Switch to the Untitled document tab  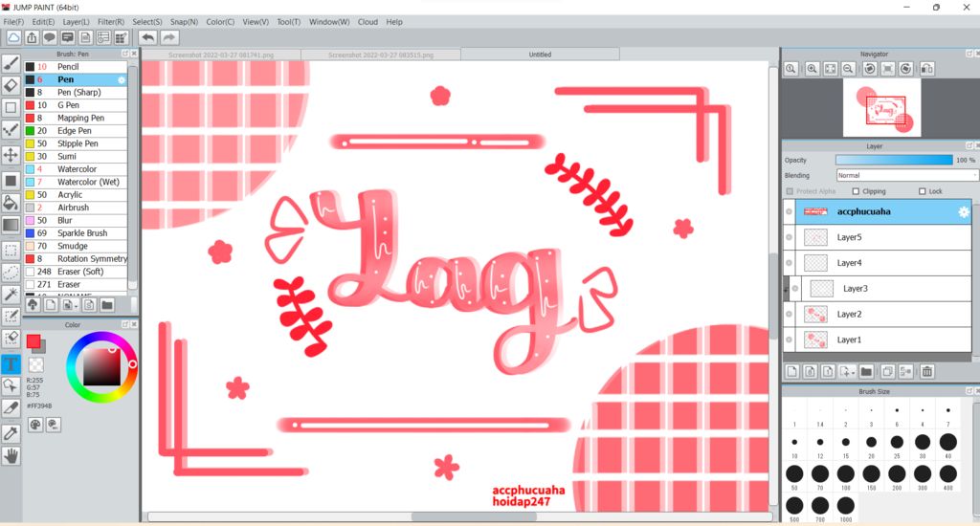(x=540, y=55)
